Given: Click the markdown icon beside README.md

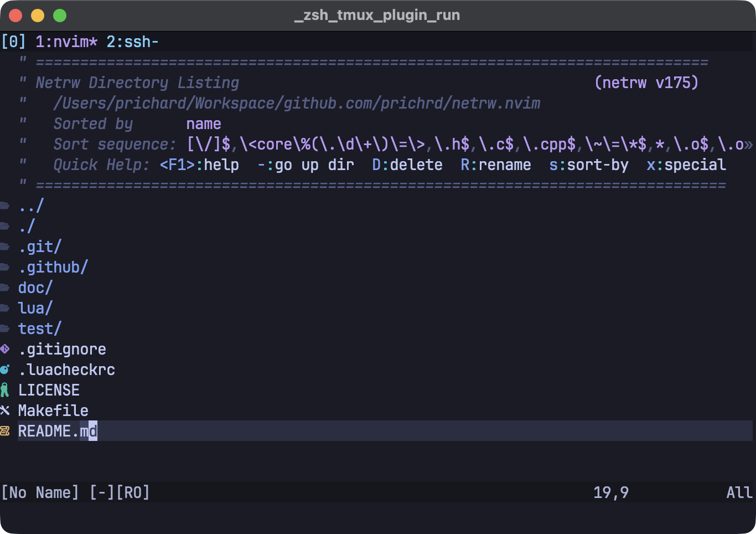Looking at the screenshot, I should pyautogui.click(x=6, y=431).
